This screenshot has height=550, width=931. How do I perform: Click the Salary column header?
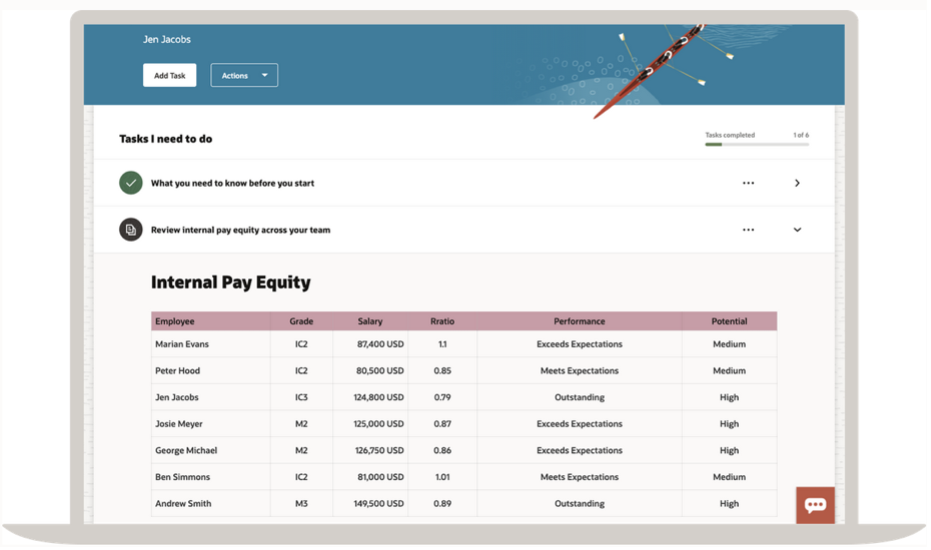[x=370, y=321]
